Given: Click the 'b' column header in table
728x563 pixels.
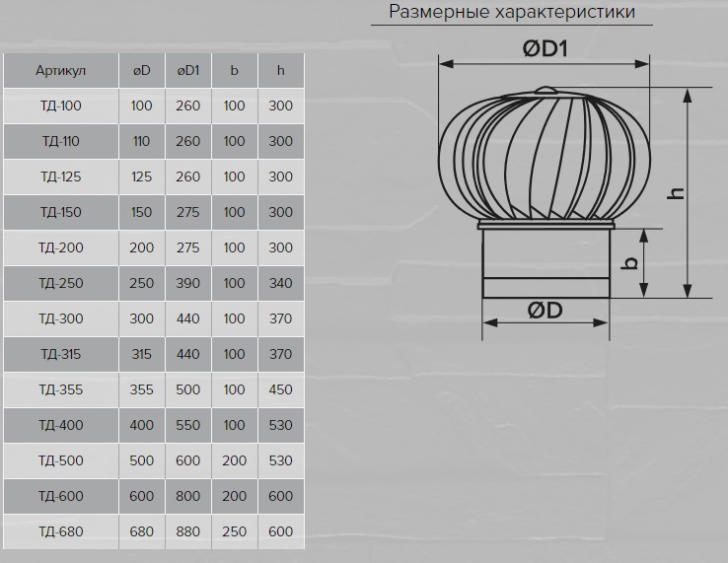Looking at the screenshot, I should tap(234, 70).
